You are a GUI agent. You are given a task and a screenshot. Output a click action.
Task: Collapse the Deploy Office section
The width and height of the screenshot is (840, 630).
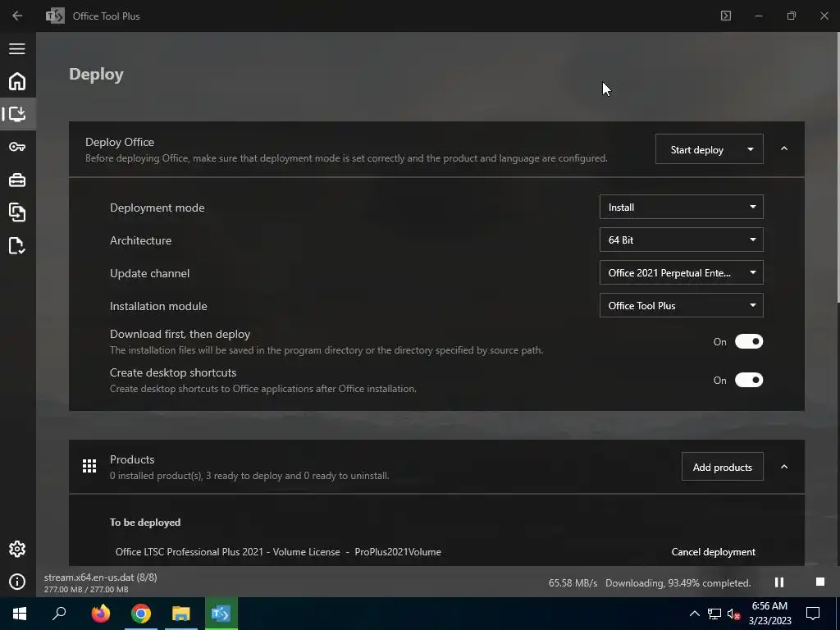(784, 149)
